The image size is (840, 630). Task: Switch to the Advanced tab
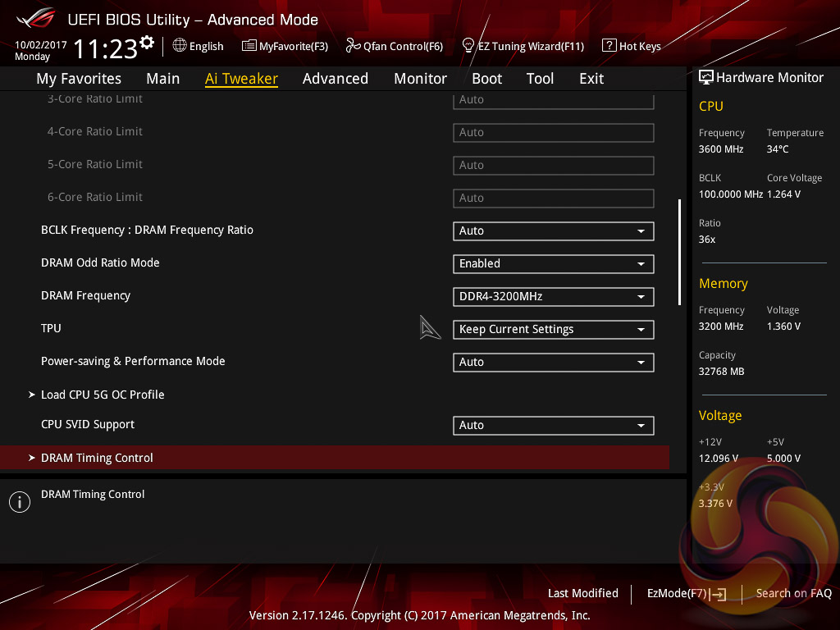click(335, 79)
